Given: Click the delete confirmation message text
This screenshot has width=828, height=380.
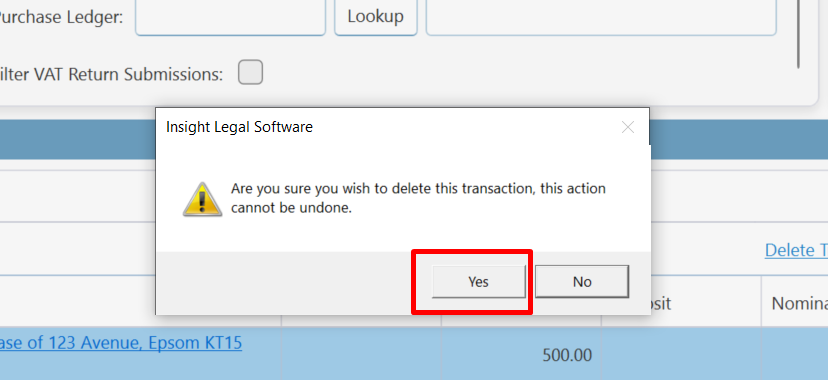Looking at the screenshot, I should (418, 198).
